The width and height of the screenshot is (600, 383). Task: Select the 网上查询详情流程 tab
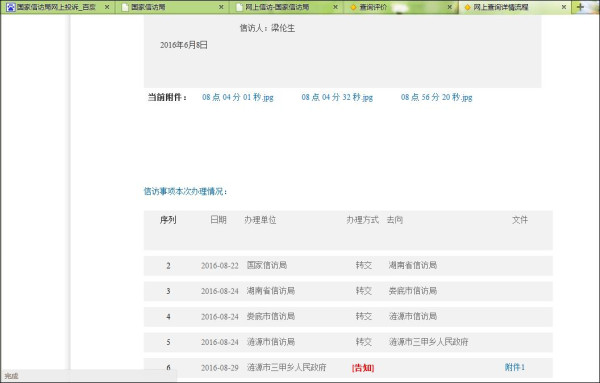click(x=515, y=7)
